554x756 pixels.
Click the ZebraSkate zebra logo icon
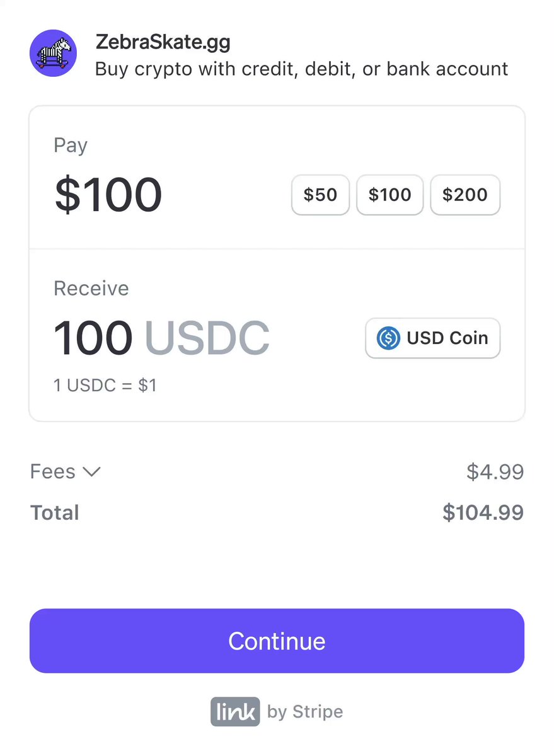(x=53, y=53)
